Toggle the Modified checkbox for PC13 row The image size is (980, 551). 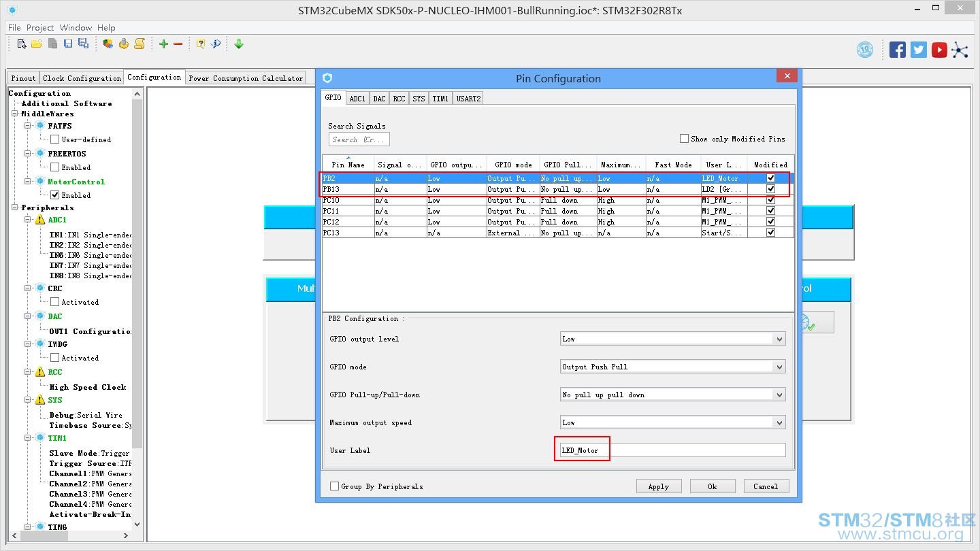pos(770,233)
